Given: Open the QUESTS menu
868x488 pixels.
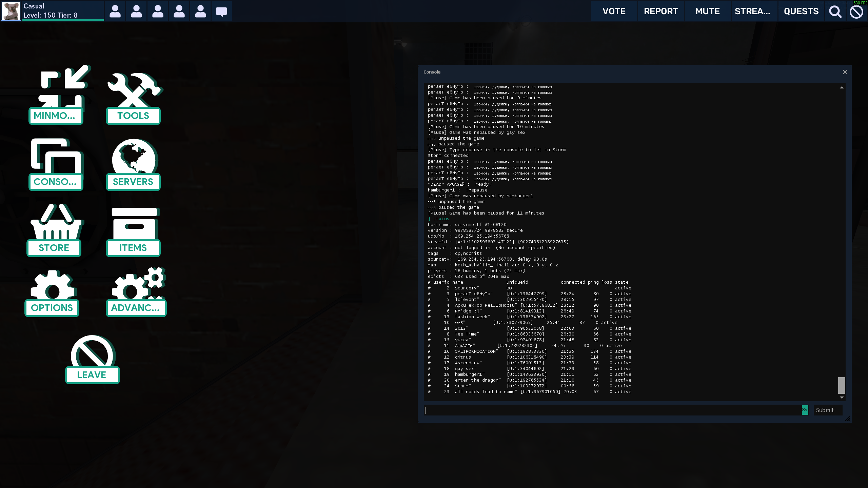Looking at the screenshot, I should click(801, 12).
